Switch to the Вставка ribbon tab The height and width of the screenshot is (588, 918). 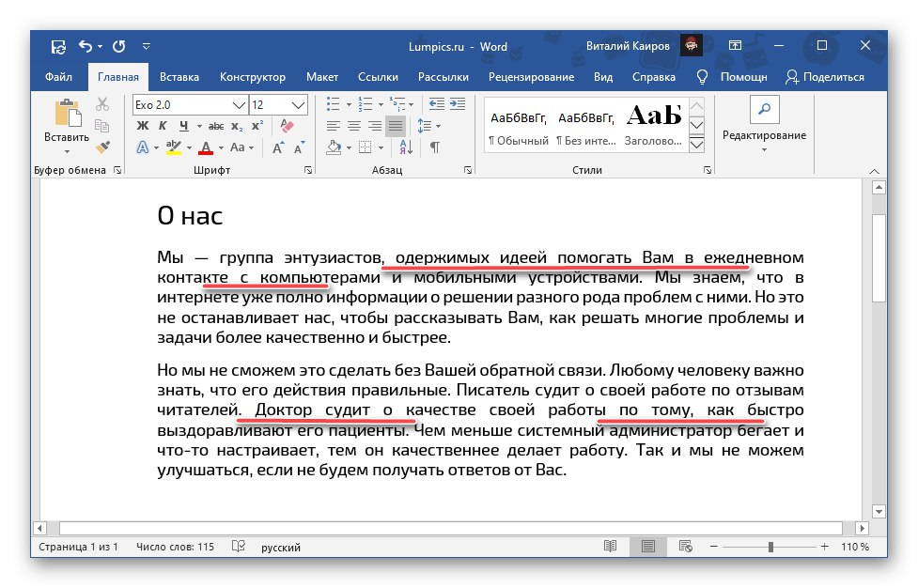179,76
